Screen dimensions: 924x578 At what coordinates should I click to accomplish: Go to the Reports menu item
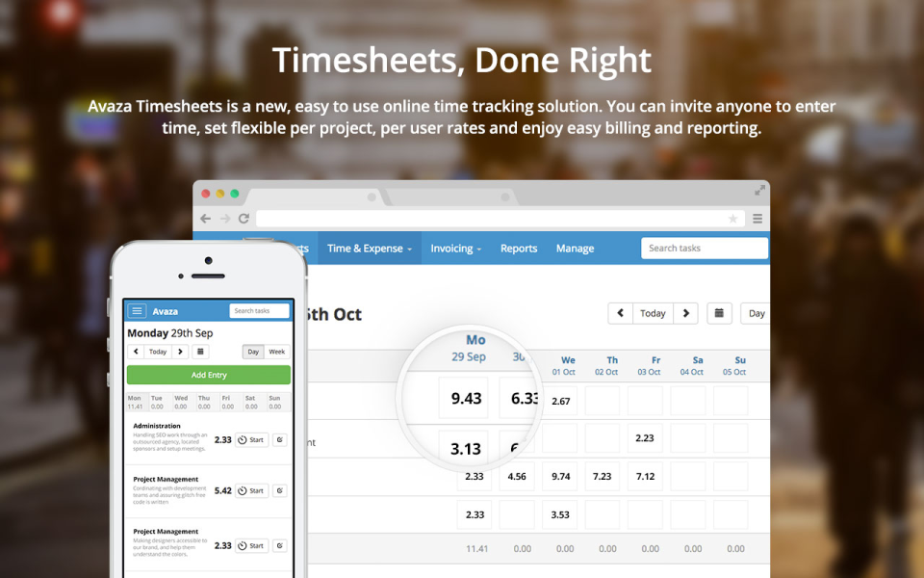pyautogui.click(x=519, y=249)
